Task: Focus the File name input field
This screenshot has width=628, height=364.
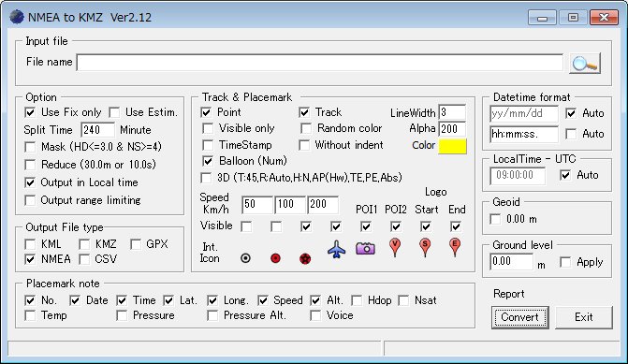Action: coord(319,63)
